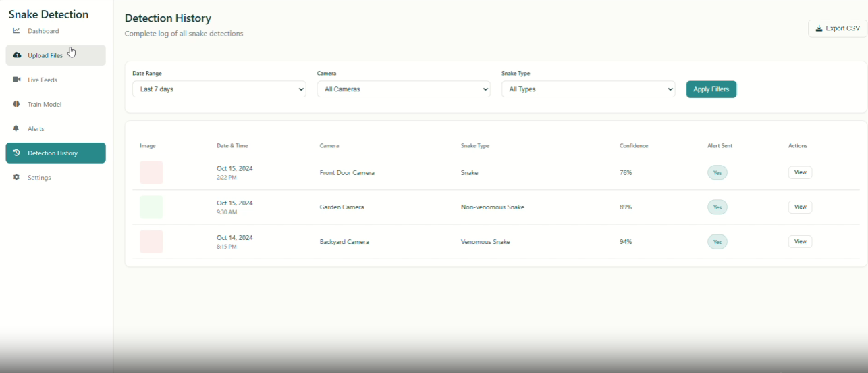Click the download icon on Export CSV

[819, 28]
